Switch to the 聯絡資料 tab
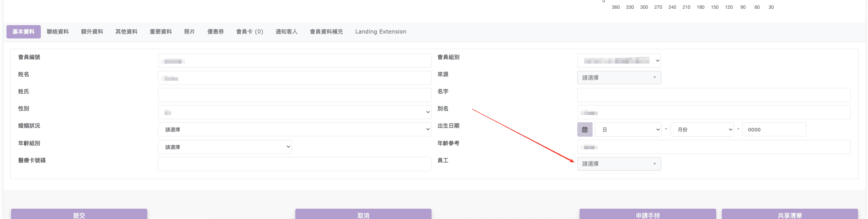868x219 pixels. [x=58, y=32]
